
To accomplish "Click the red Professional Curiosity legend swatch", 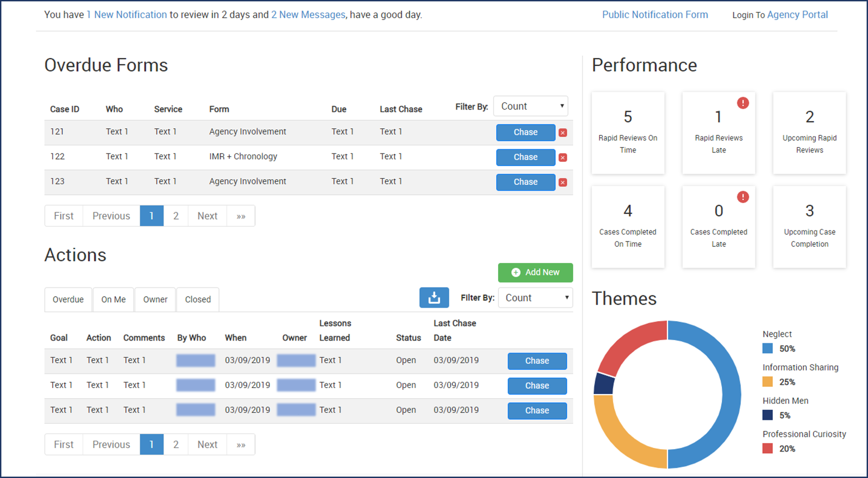I will pyautogui.click(x=767, y=449).
